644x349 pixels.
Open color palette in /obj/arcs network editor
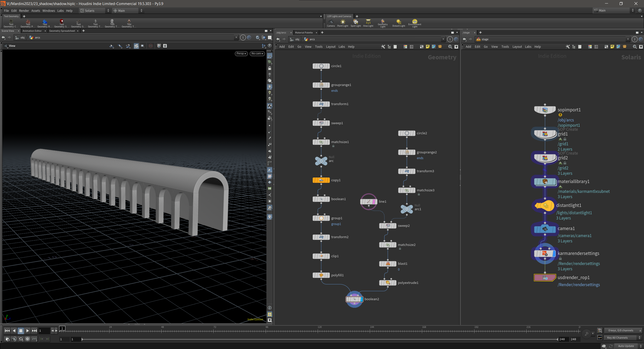point(405,47)
